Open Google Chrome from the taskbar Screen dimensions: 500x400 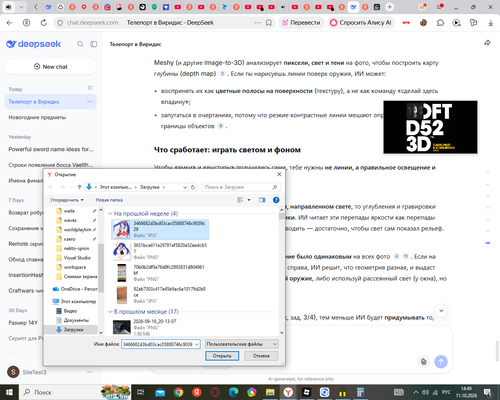[x=178, y=392]
